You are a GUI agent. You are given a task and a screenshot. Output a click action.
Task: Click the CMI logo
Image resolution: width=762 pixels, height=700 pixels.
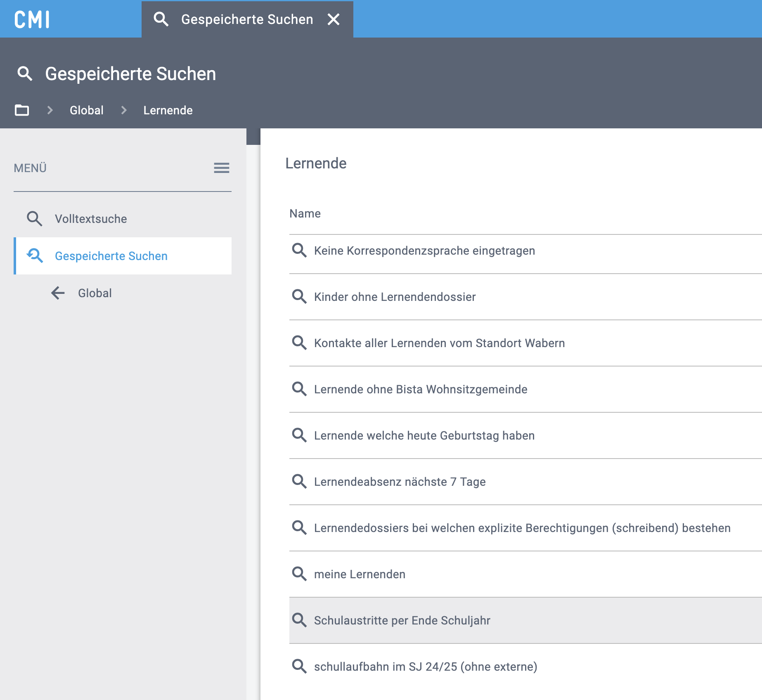(x=32, y=19)
